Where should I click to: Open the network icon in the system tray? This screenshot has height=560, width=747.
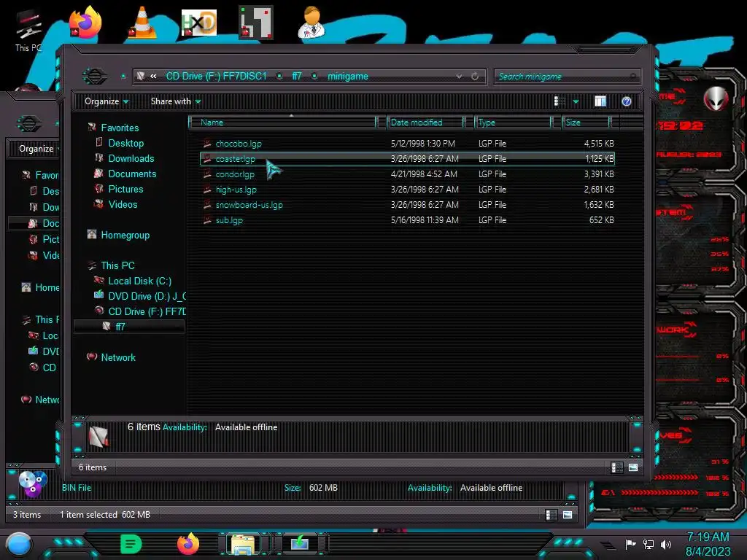tap(649, 544)
